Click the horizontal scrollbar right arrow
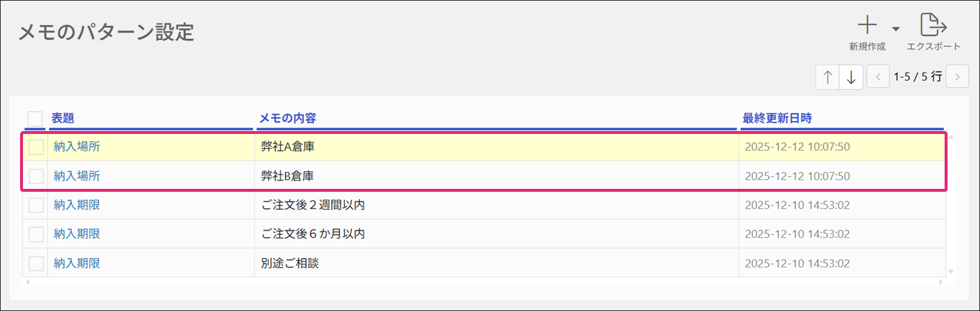980x311 pixels. pyautogui.click(x=940, y=282)
